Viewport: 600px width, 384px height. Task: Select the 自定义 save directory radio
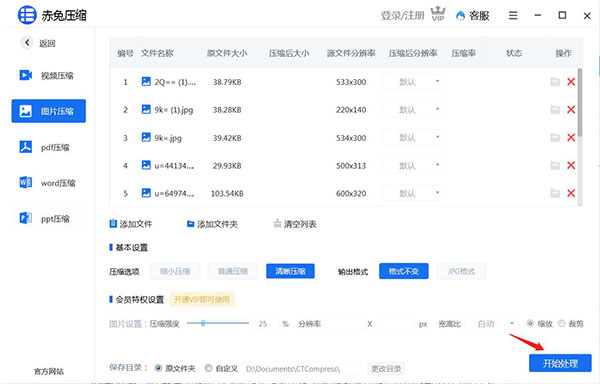208,368
